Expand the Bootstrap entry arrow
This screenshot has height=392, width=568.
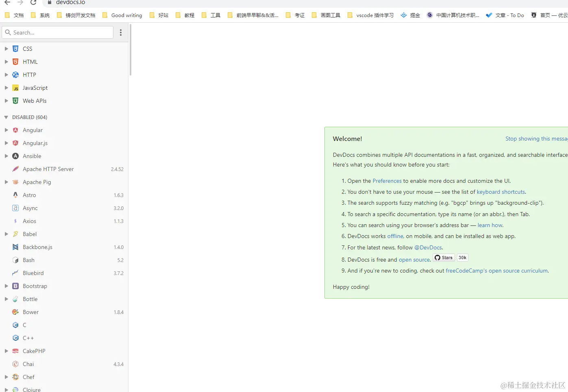(6, 286)
